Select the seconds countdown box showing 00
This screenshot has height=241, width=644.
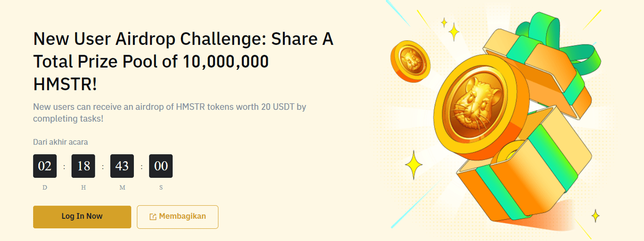161,166
